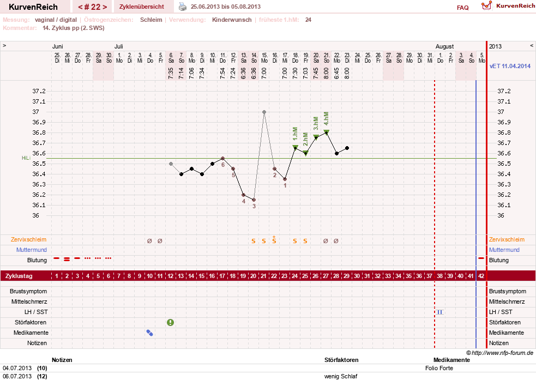
Task: Click the S+ cervical mucus symbol
Action: [x=274, y=239]
